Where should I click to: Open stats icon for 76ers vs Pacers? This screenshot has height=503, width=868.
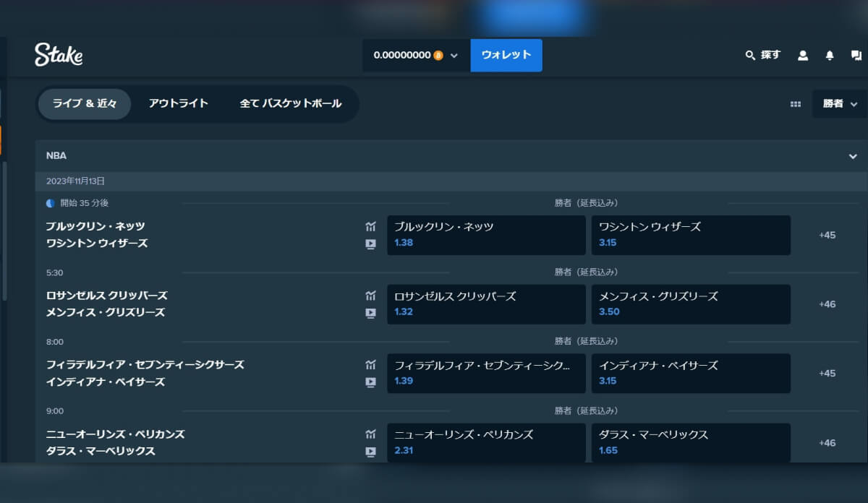pos(371,365)
